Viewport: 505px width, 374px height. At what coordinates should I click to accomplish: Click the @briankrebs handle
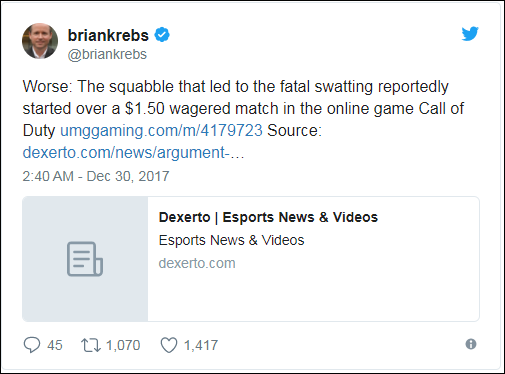(x=107, y=54)
